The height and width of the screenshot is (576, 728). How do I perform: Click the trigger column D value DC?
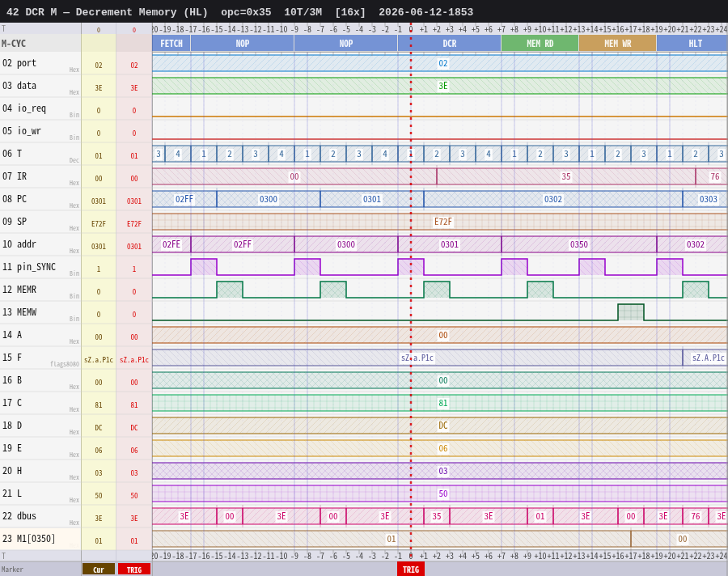coord(134,428)
